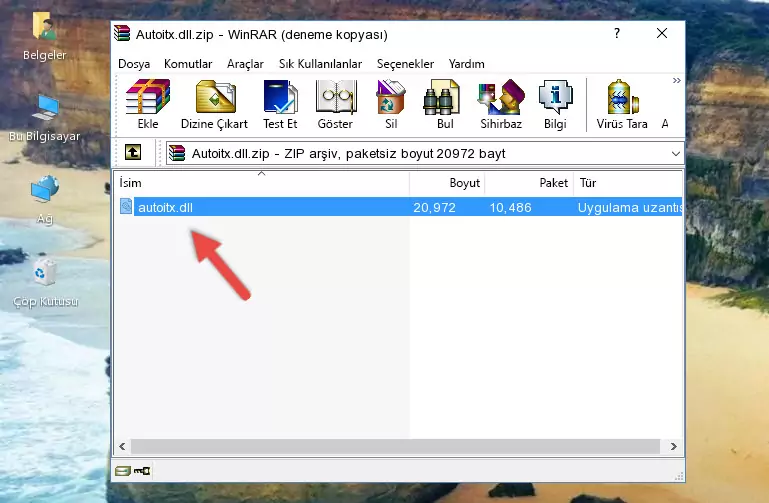
Task: Click the Göster view icon
Action: click(335, 97)
